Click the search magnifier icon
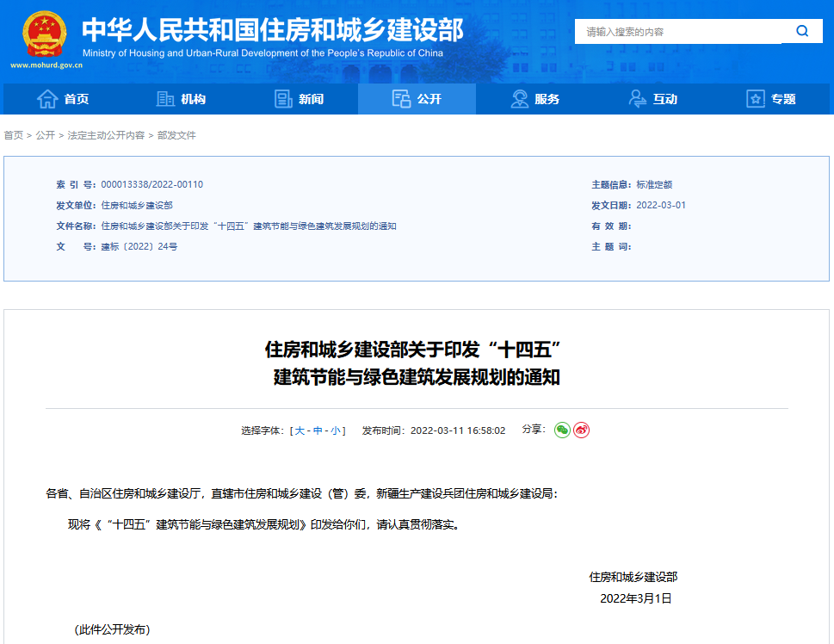 (801, 30)
